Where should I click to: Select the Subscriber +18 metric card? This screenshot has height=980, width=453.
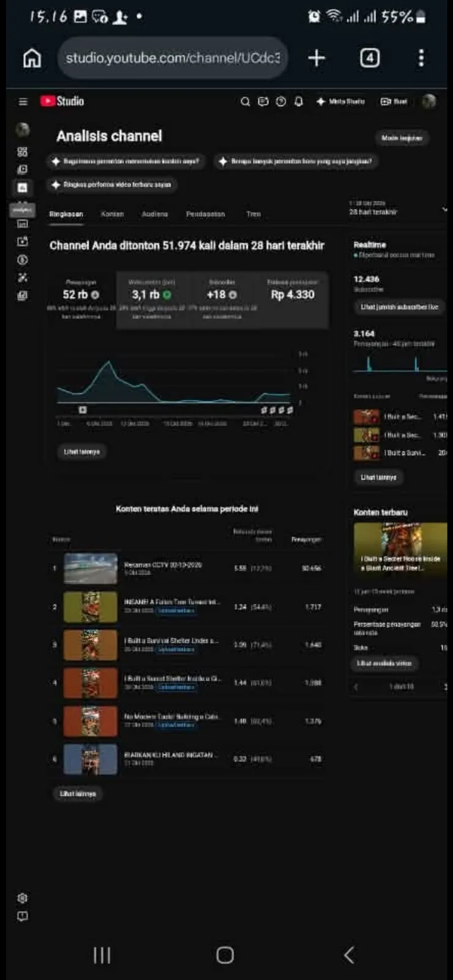(x=222, y=300)
